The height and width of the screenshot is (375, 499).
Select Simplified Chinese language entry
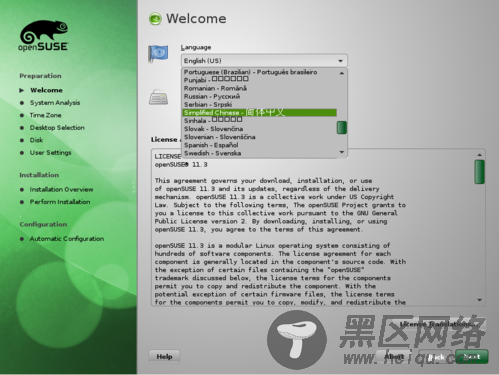[x=259, y=113]
